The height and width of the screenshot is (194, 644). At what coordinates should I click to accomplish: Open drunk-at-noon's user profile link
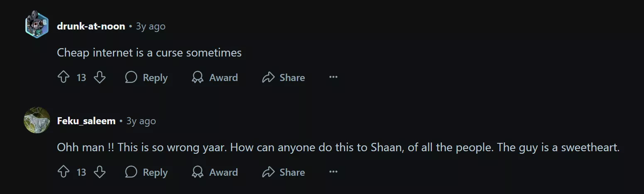[91, 26]
